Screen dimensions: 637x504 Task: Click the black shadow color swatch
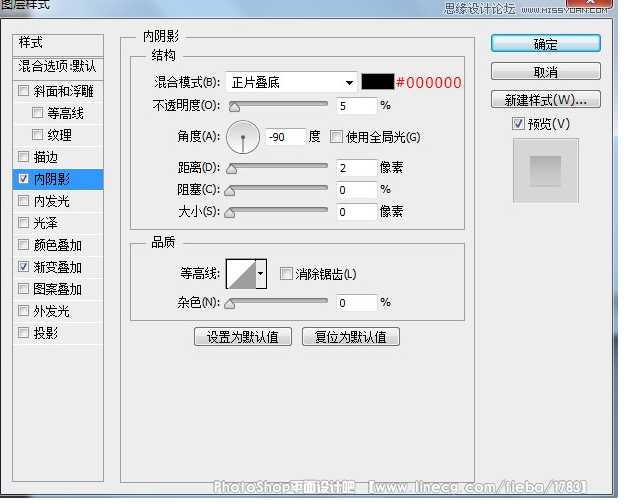click(377, 82)
